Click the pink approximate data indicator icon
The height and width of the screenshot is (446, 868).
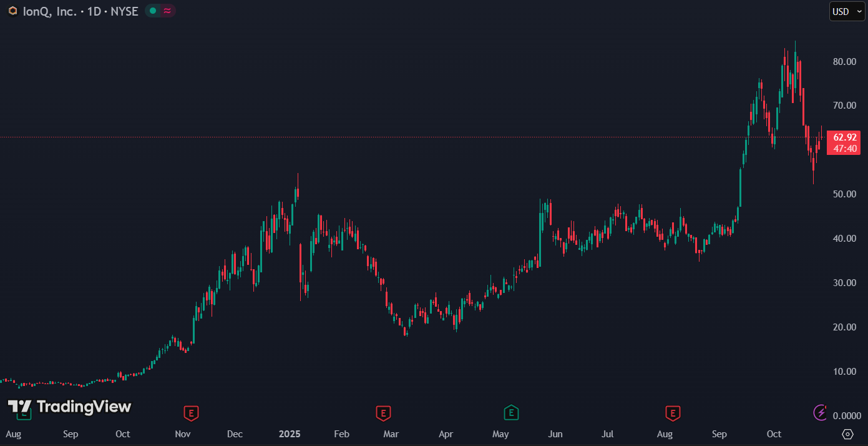[167, 11]
